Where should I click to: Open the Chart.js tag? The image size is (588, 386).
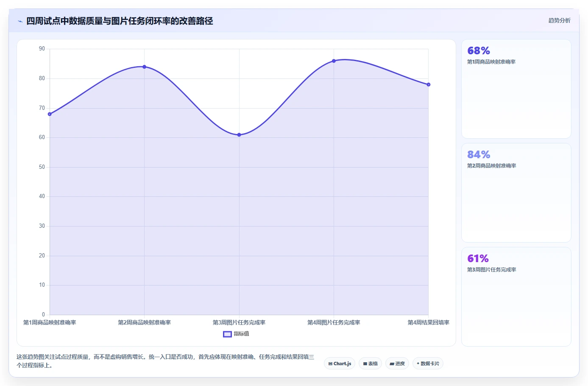coord(340,364)
